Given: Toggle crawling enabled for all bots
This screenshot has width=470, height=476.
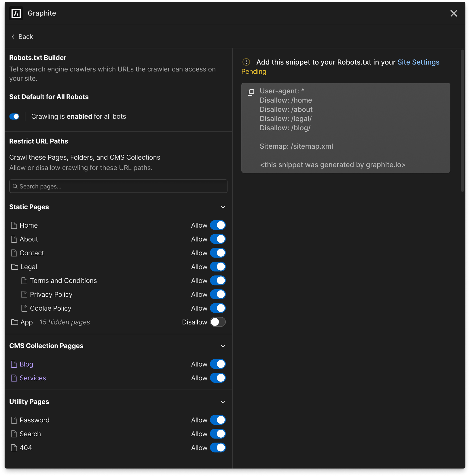Looking at the screenshot, I should [x=14, y=116].
